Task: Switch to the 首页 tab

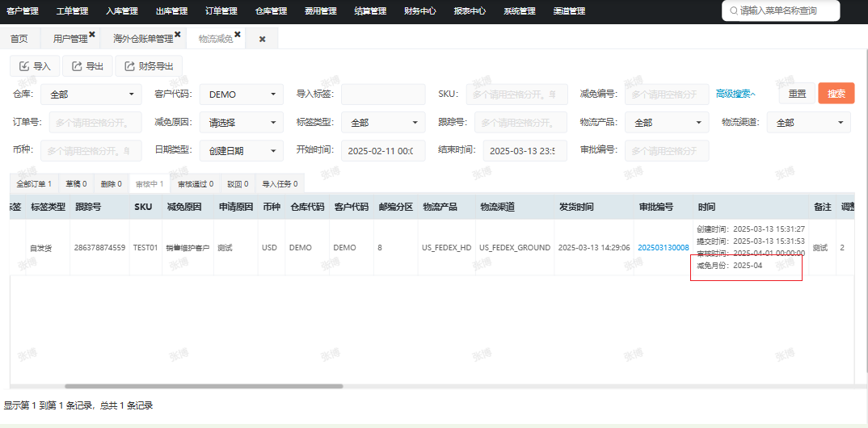Action: point(19,39)
